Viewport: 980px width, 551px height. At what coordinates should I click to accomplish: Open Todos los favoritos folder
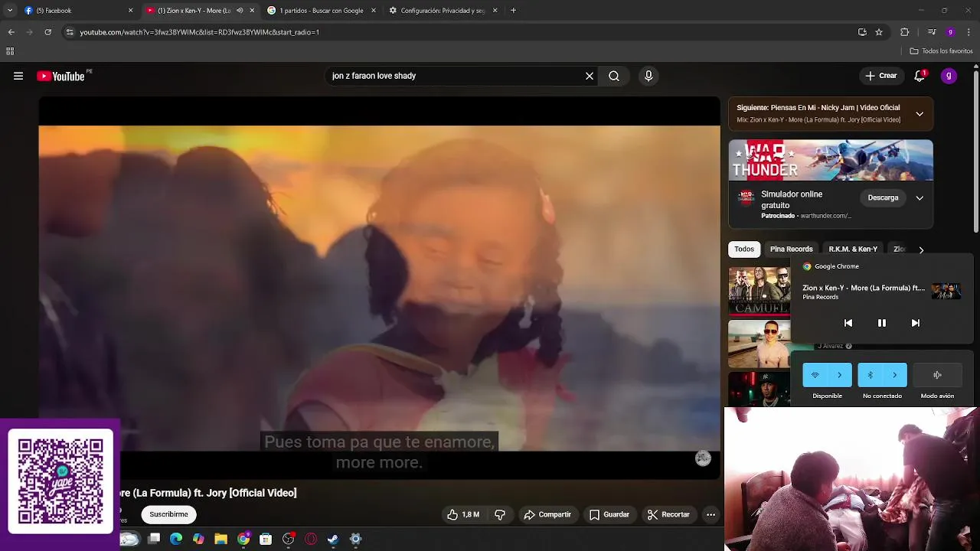tap(941, 51)
